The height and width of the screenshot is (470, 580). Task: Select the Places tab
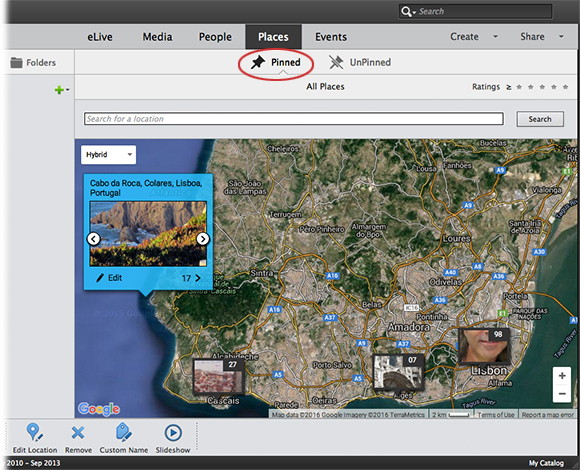click(x=273, y=37)
